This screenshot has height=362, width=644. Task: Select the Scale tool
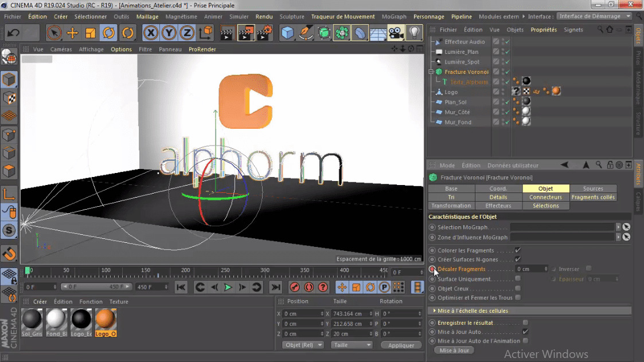(91, 33)
